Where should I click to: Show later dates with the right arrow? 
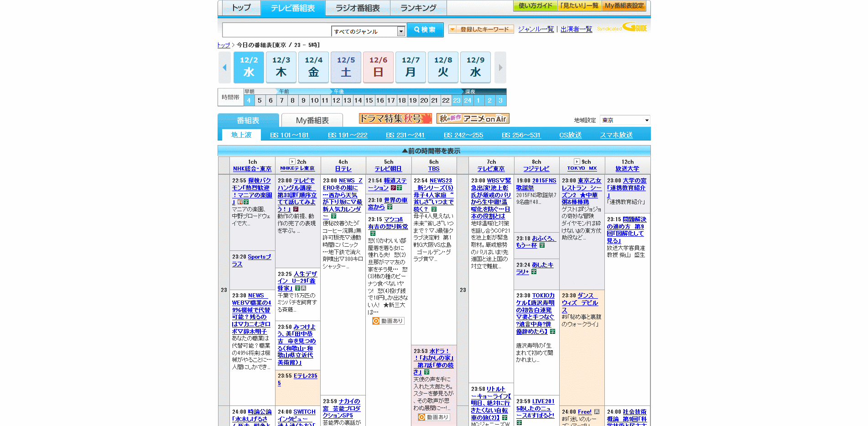tap(500, 68)
